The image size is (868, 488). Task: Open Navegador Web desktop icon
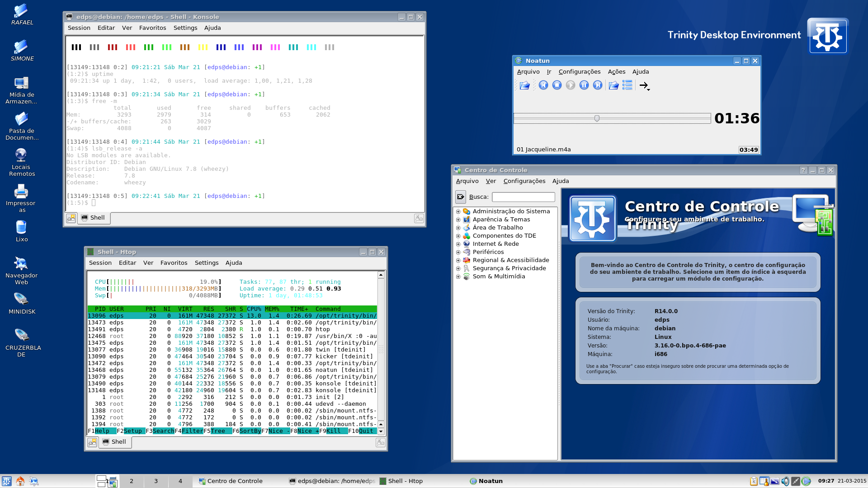click(x=21, y=271)
